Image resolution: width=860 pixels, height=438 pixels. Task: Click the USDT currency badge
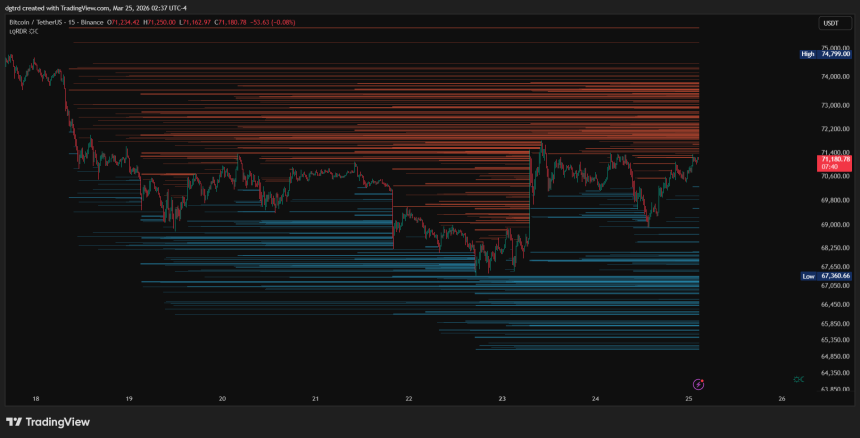tap(828, 23)
